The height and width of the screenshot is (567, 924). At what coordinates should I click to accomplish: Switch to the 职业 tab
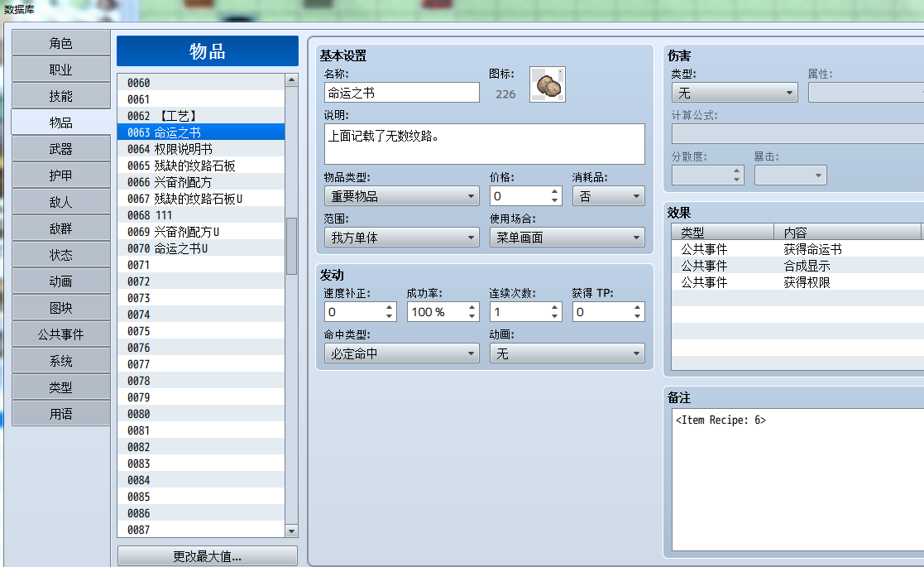point(60,70)
